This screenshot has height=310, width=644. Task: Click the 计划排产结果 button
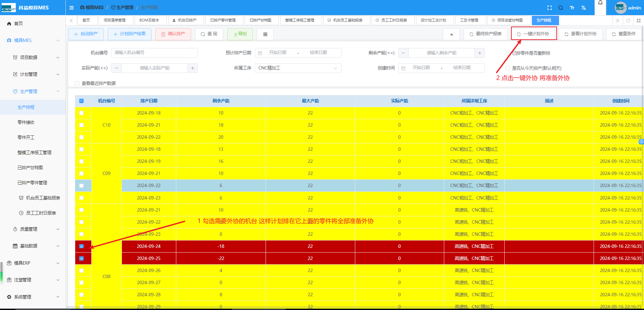click(x=130, y=34)
